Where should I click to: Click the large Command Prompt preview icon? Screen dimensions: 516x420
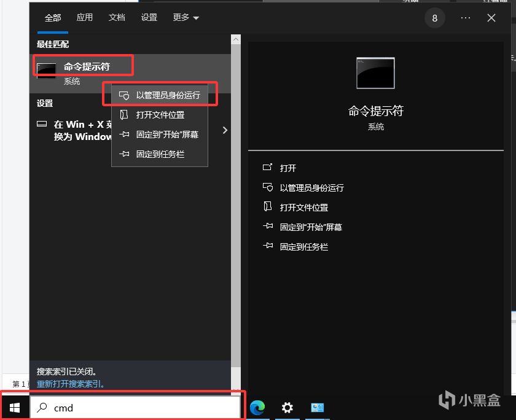tap(375, 73)
